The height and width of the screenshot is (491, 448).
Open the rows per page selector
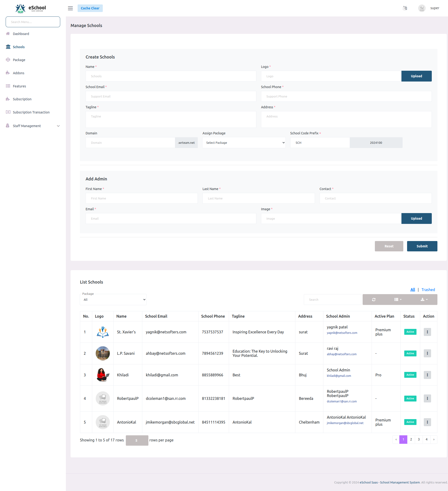137,440
